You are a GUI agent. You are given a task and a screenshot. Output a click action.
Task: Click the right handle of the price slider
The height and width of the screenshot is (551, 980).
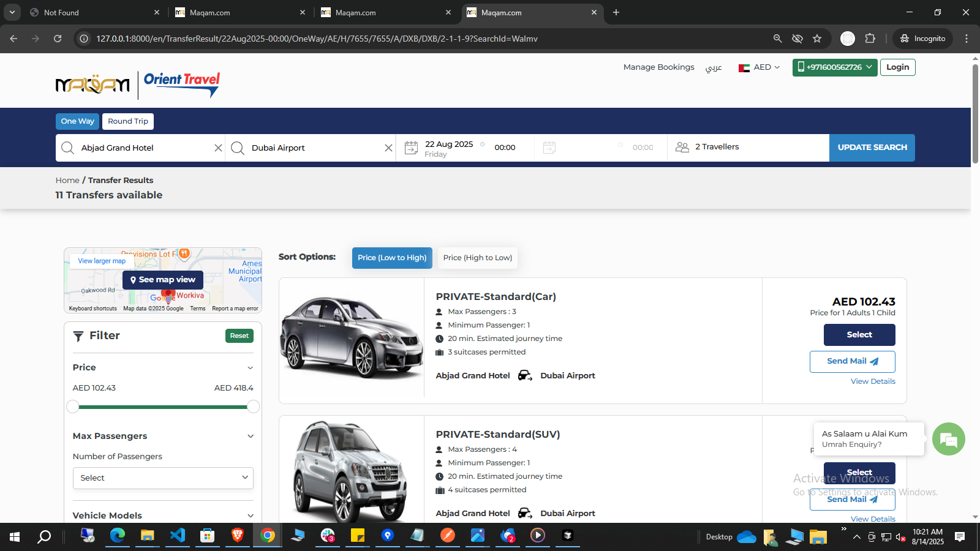(253, 407)
